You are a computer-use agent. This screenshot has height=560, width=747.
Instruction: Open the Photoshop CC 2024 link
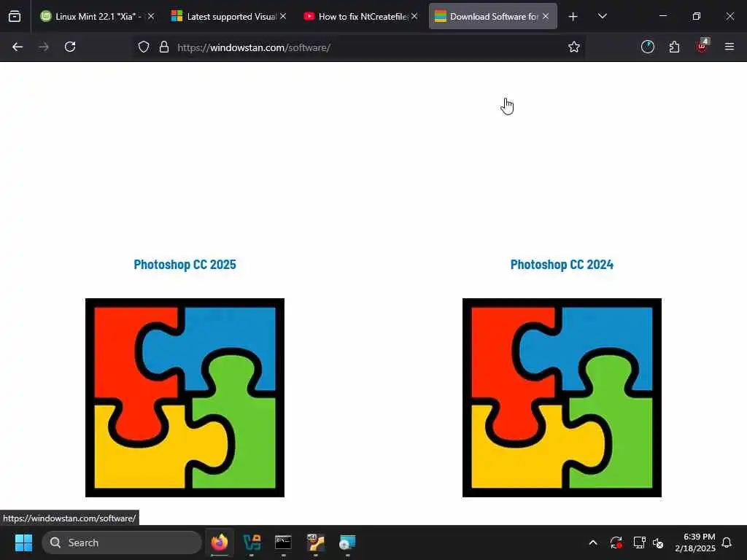(562, 265)
